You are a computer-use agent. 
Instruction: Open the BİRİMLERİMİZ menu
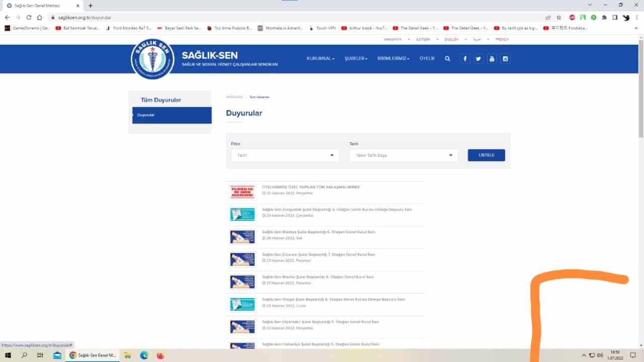pyautogui.click(x=393, y=59)
